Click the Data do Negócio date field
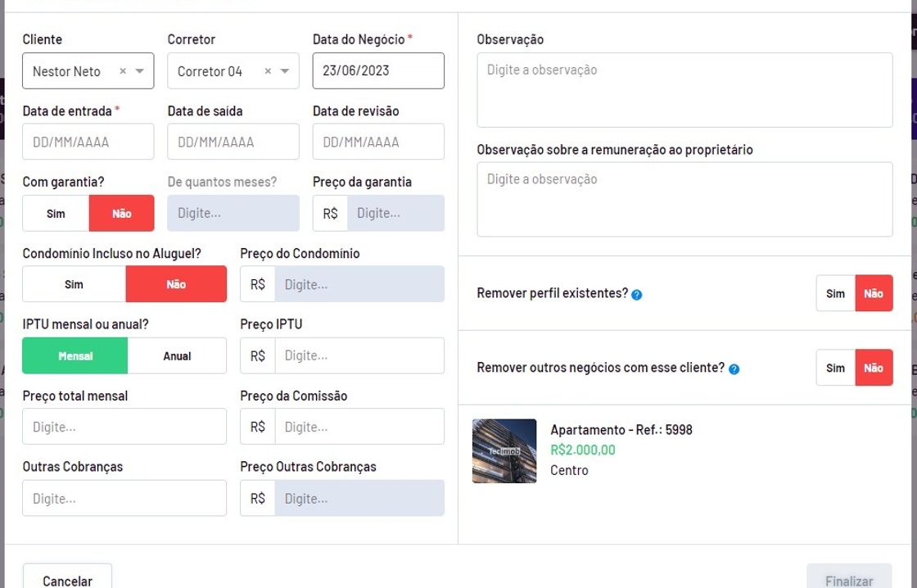The height and width of the screenshot is (588, 917). (378, 71)
